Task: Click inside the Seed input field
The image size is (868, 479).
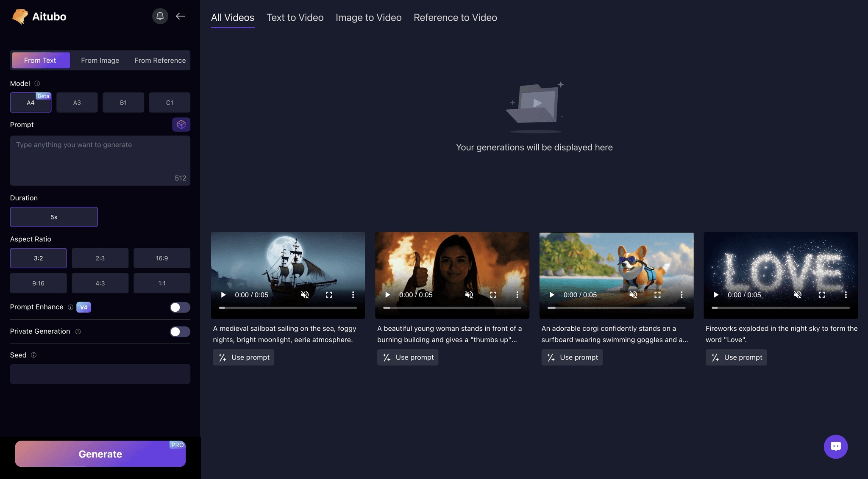Action: click(x=100, y=374)
